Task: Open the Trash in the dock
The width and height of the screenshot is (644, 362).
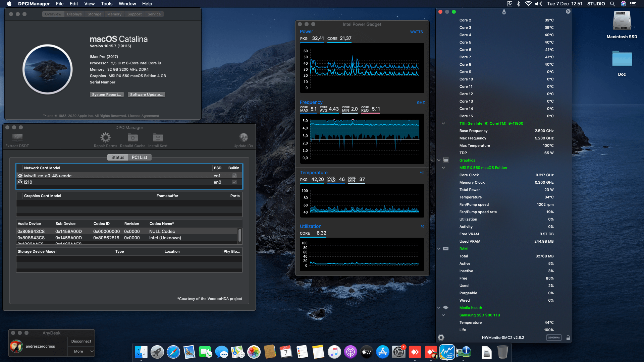Action: [x=502, y=352]
